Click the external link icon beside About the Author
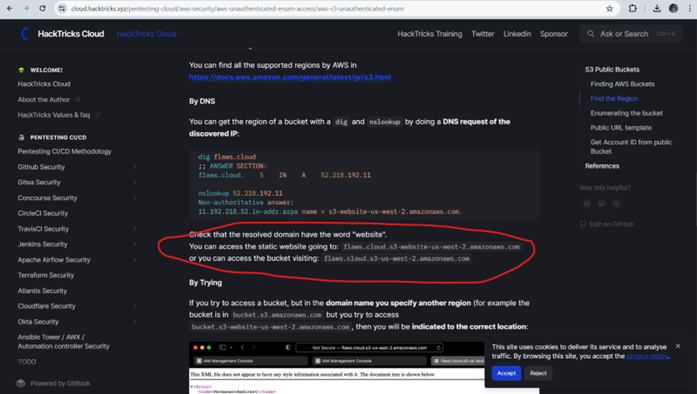The width and height of the screenshot is (697, 394). click(78, 100)
